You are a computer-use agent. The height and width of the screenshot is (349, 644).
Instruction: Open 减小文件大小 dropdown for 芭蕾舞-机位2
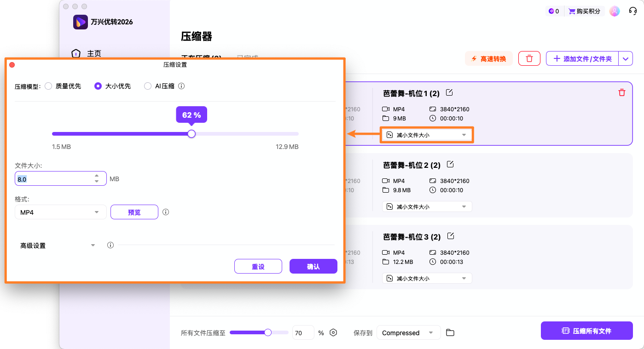(426, 206)
